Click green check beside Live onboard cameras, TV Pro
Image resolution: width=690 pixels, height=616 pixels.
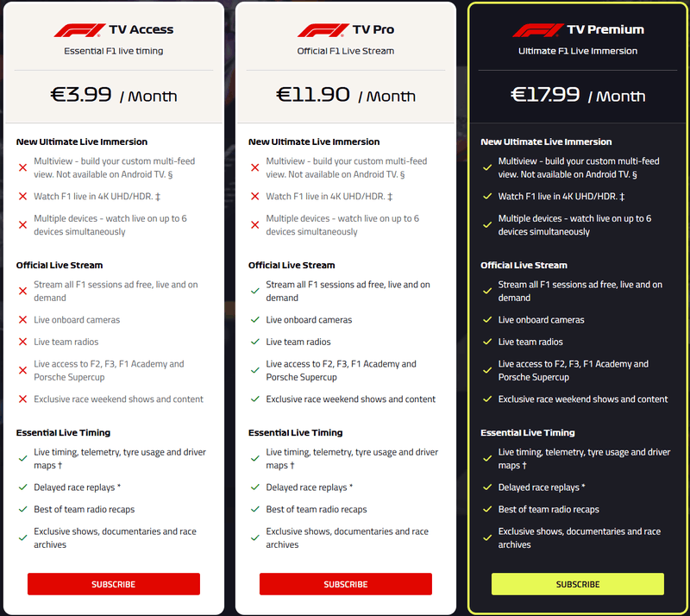click(x=254, y=320)
